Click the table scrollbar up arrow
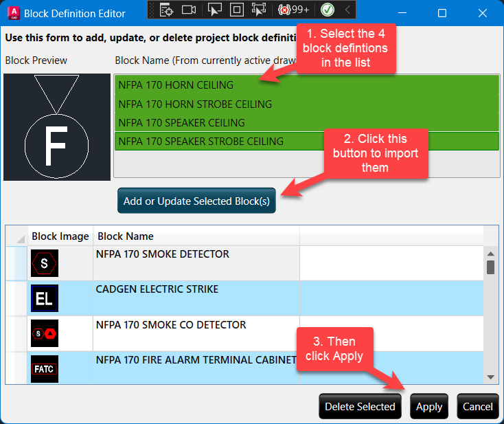This screenshot has height=424, width=504. click(490, 254)
